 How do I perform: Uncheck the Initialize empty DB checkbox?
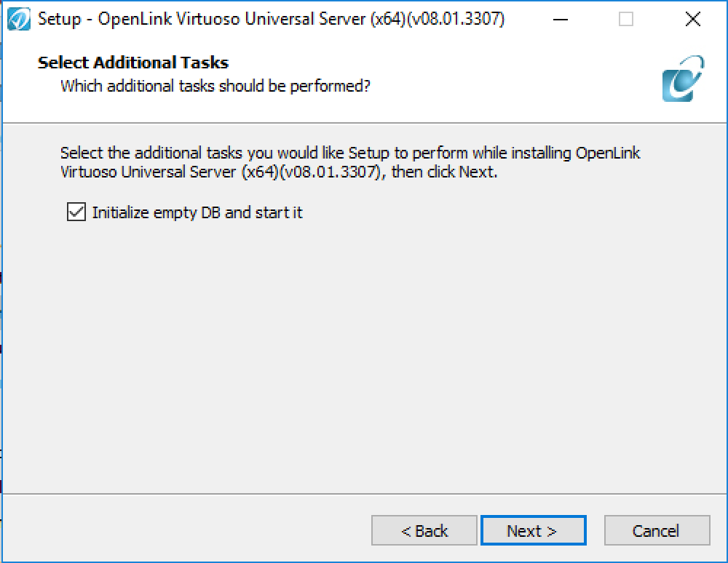76,212
